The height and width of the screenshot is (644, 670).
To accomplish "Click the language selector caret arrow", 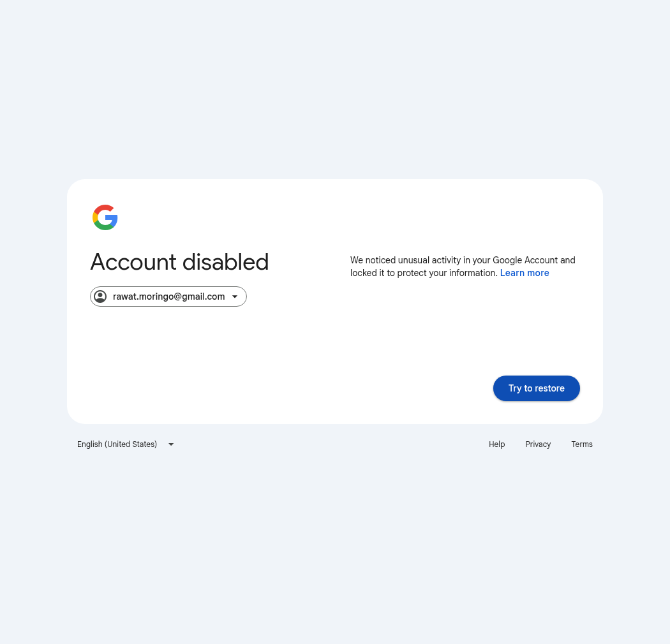I will (x=171, y=444).
